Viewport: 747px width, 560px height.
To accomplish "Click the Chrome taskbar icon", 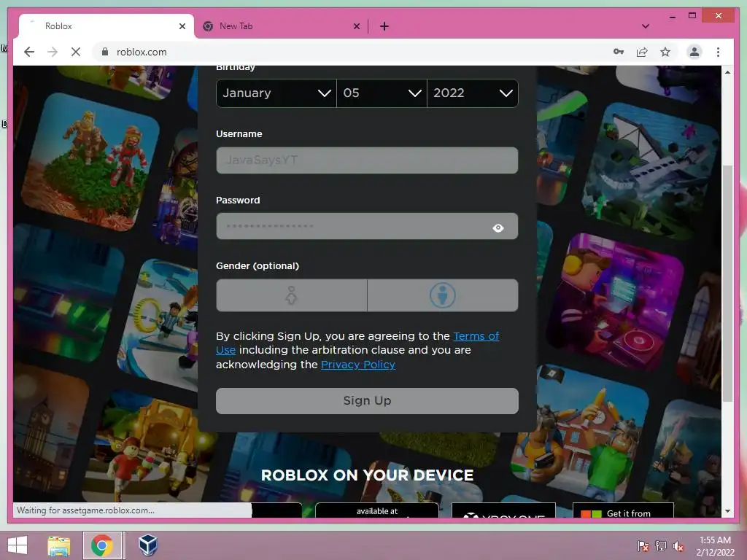I will pyautogui.click(x=102, y=545).
